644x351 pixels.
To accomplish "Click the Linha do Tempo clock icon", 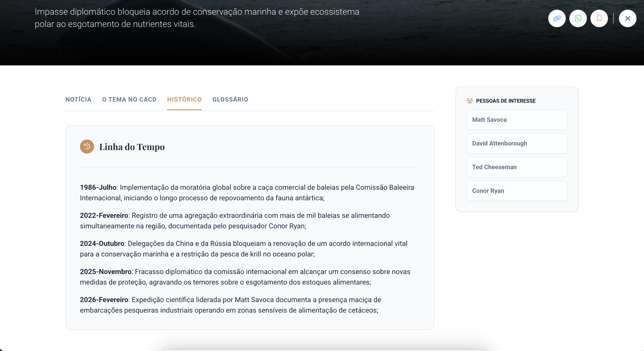I will click(x=87, y=147).
